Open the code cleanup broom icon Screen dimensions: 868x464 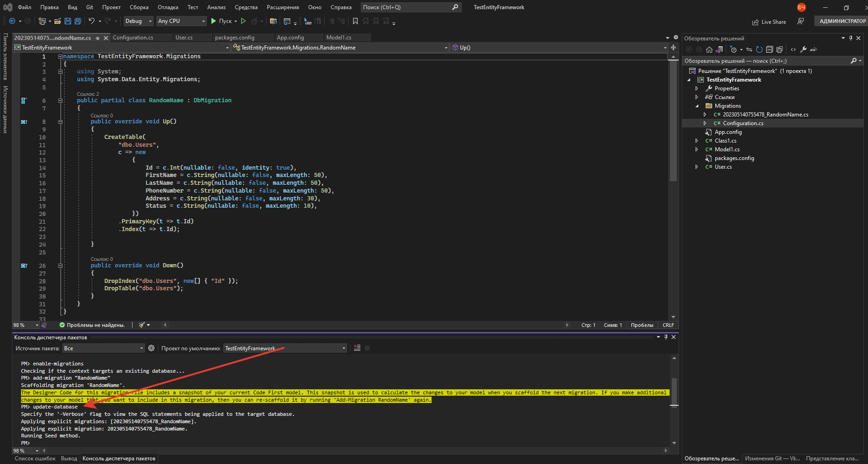(142, 325)
